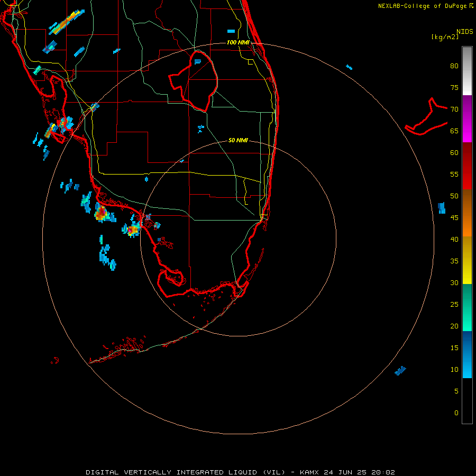Click the NEXLAB-College of DuPage label
The width and height of the screenshot is (476, 476).
pyautogui.click(x=422, y=6)
